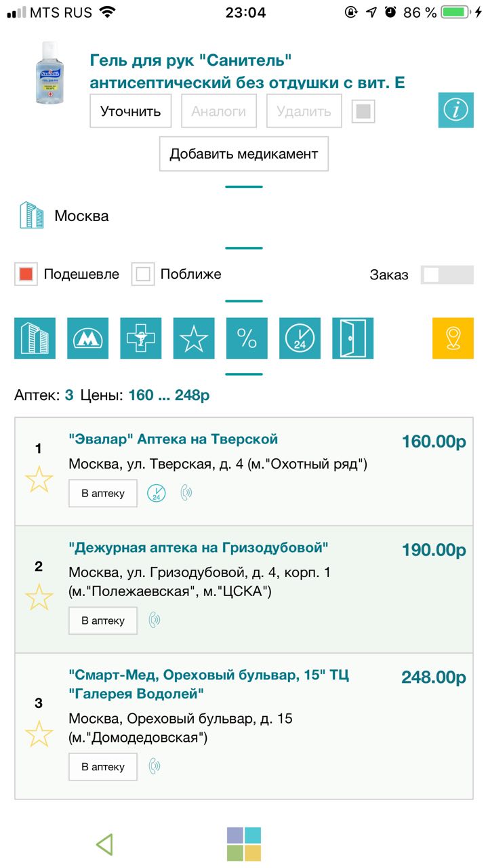The image size is (488, 868).
Task: Toggle the Подешевле checkbox
Action: pyautogui.click(x=26, y=275)
